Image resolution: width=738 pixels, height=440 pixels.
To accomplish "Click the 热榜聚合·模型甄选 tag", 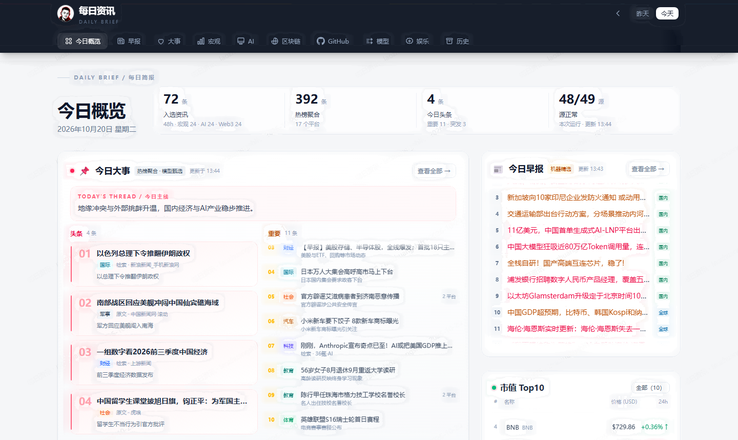I will point(160,171).
